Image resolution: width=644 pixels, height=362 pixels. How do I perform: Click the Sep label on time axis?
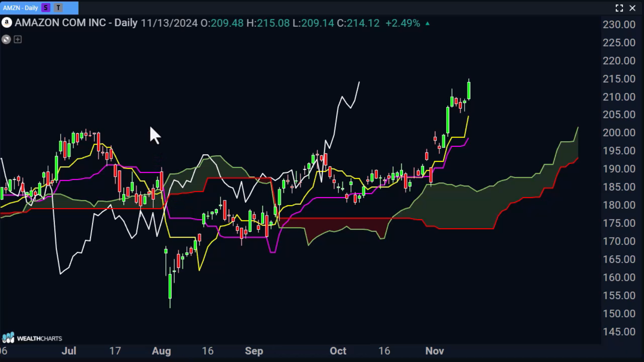pyautogui.click(x=254, y=351)
